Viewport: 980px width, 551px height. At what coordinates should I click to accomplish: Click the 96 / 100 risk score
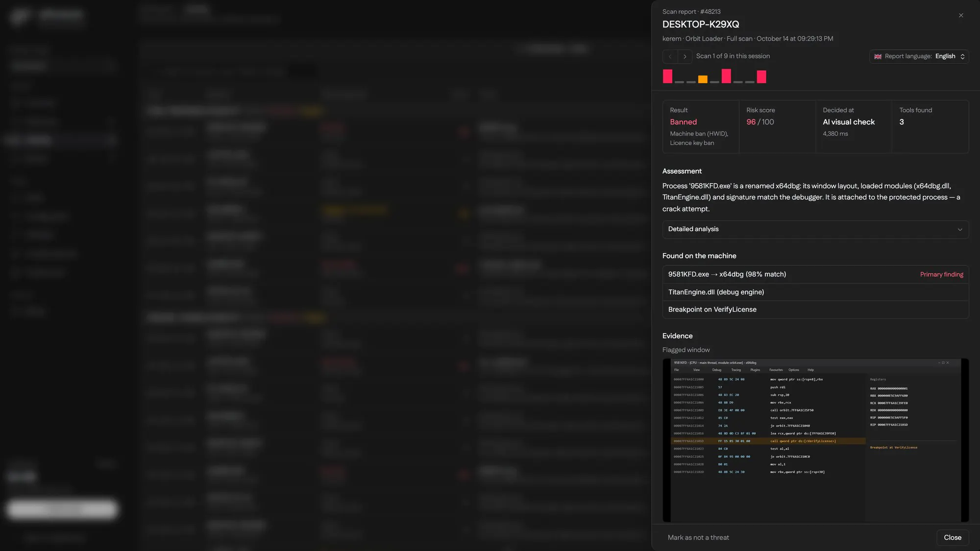[760, 122]
